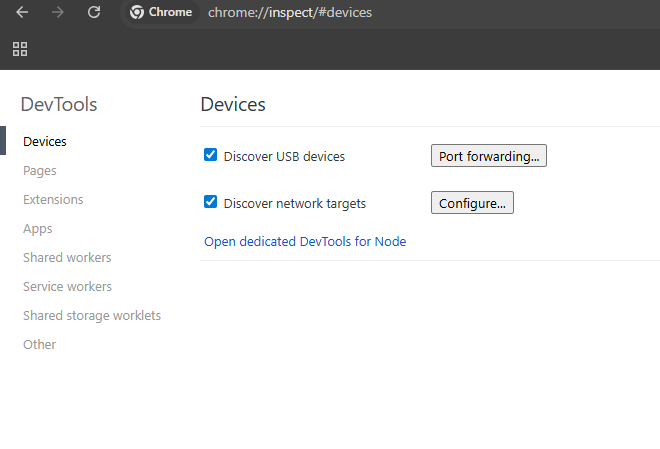
Task: Click the browser back arrow
Action: point(22,12)
